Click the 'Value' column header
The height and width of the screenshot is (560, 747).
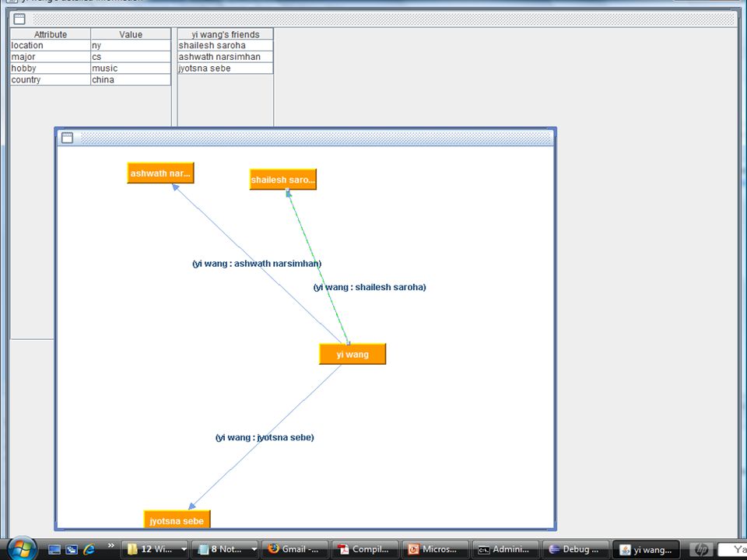pyautogui.click(x=131, y=34)
